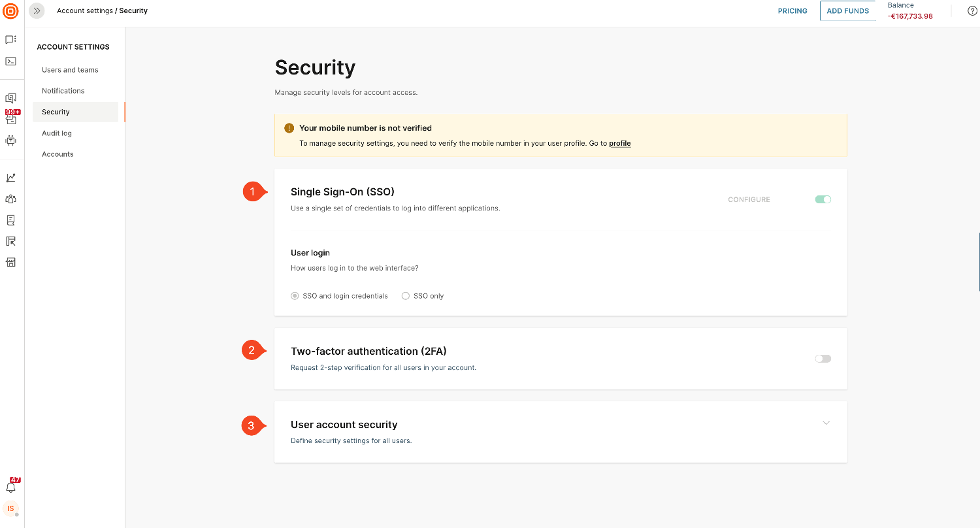Expand the User account security section
Image resolution: width=980 pixels, height=528 pixels.
coord(826,423)
